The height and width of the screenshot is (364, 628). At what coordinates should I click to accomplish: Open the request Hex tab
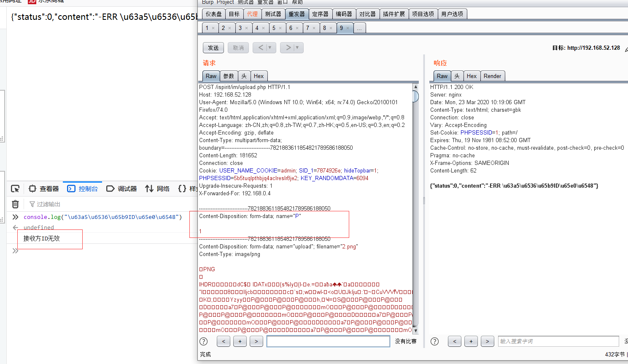pyautogui.click(x=259, y=76)
